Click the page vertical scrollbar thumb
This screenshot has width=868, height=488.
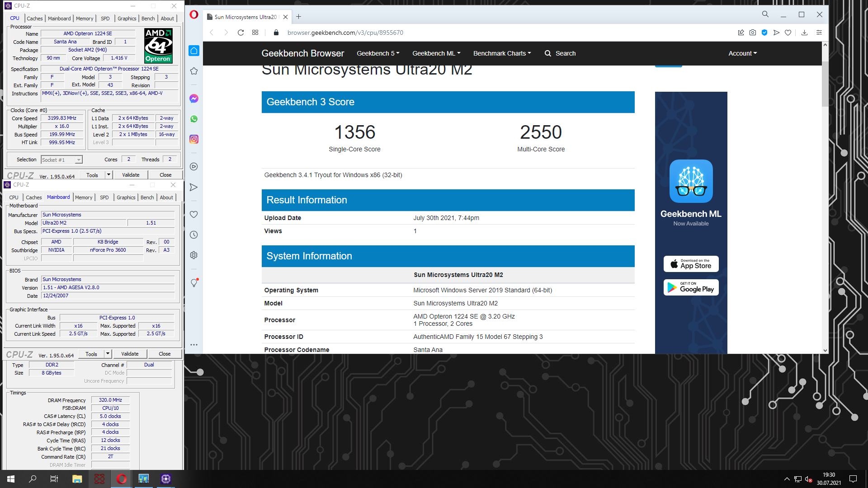click(825, 84)
